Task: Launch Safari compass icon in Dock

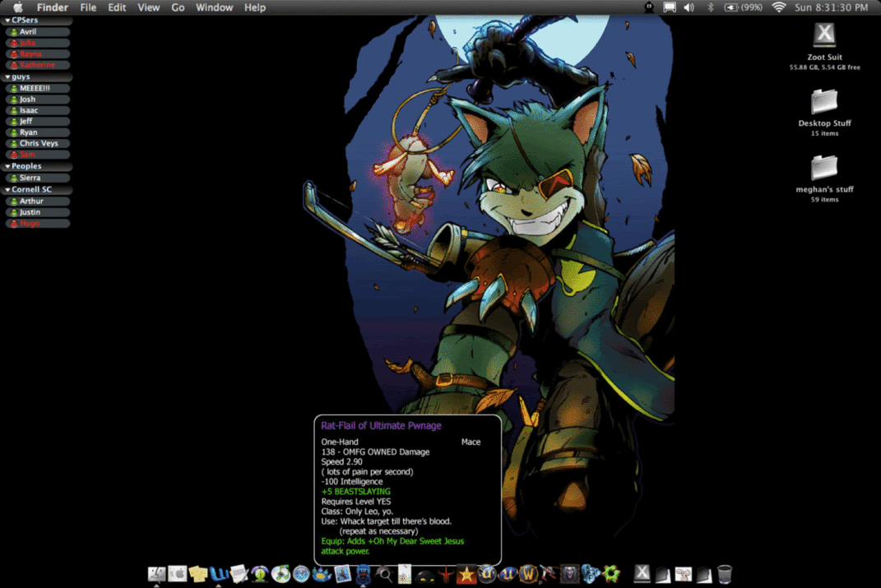Action: click(301, 574)
